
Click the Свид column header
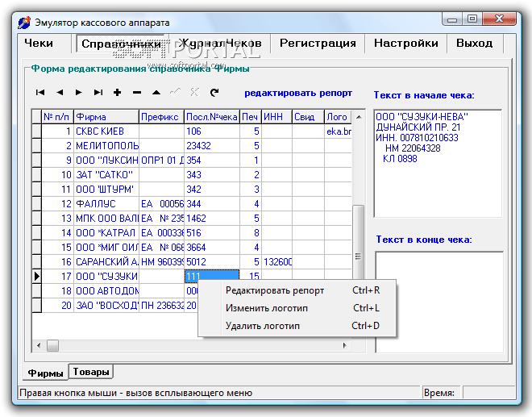click(x=308, y=117)
